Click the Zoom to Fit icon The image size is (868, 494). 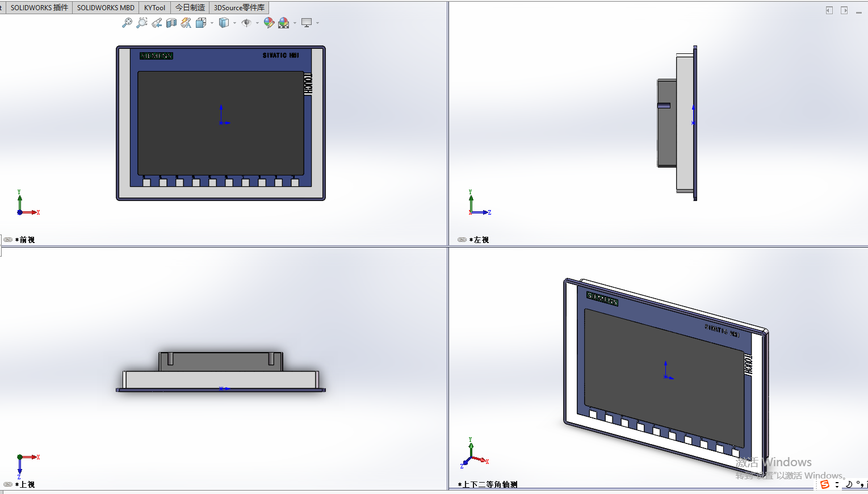click(x=127, y=23)
